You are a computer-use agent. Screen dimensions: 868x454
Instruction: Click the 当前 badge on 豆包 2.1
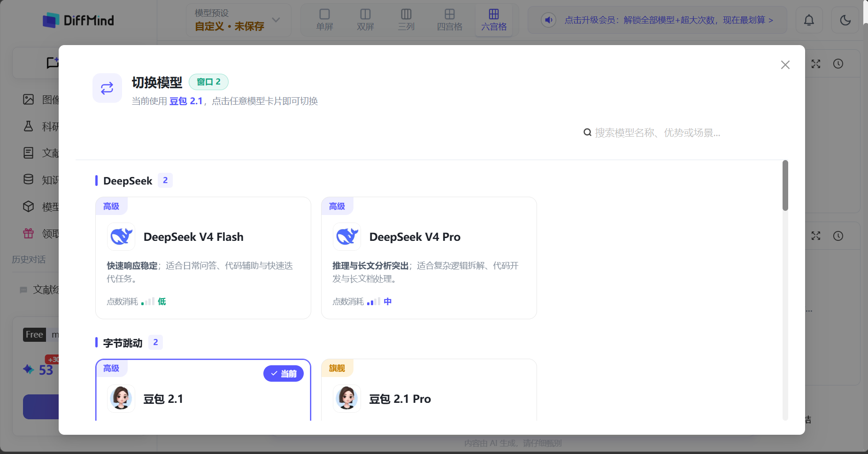tap(284, 374)
